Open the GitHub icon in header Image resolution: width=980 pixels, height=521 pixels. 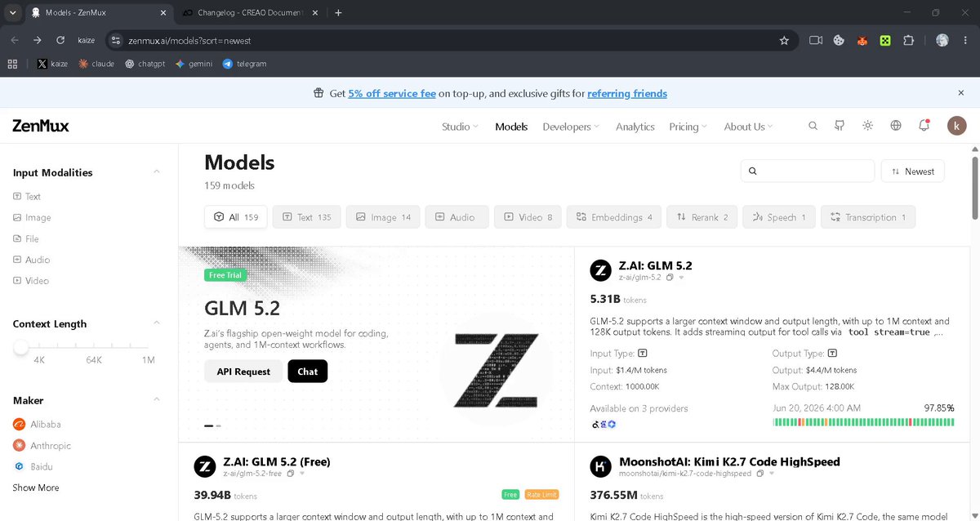(840, 126)
